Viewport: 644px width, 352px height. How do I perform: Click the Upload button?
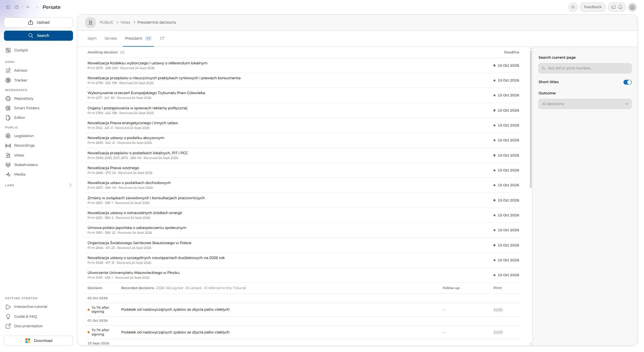pyautogui.click(x=38, y=22)
